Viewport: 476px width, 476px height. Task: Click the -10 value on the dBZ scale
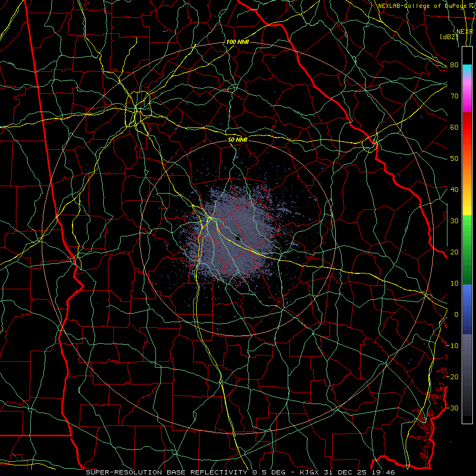pos(452,346)
